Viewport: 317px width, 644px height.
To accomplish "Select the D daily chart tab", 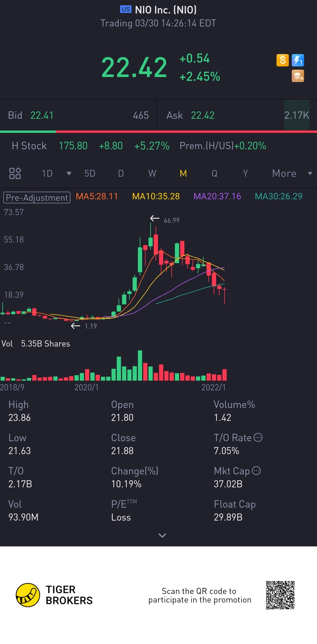I will pyautogui.click(x=121, y=173).
